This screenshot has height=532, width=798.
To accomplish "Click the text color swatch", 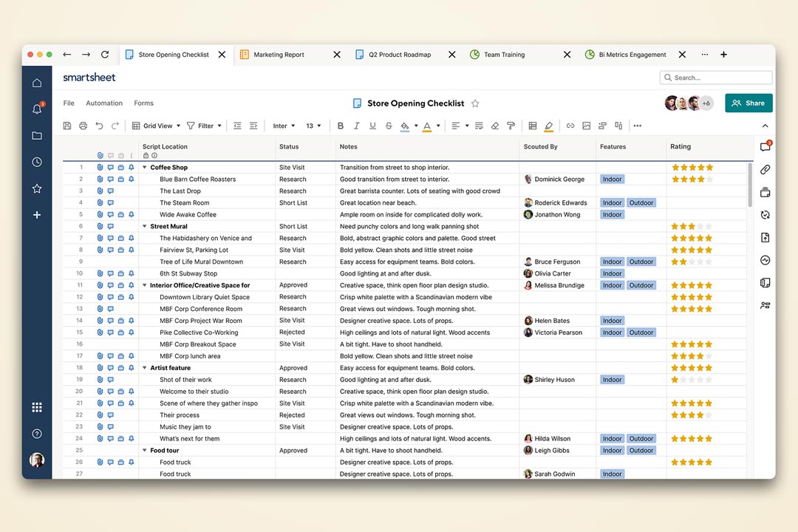I will coord(426,126).
